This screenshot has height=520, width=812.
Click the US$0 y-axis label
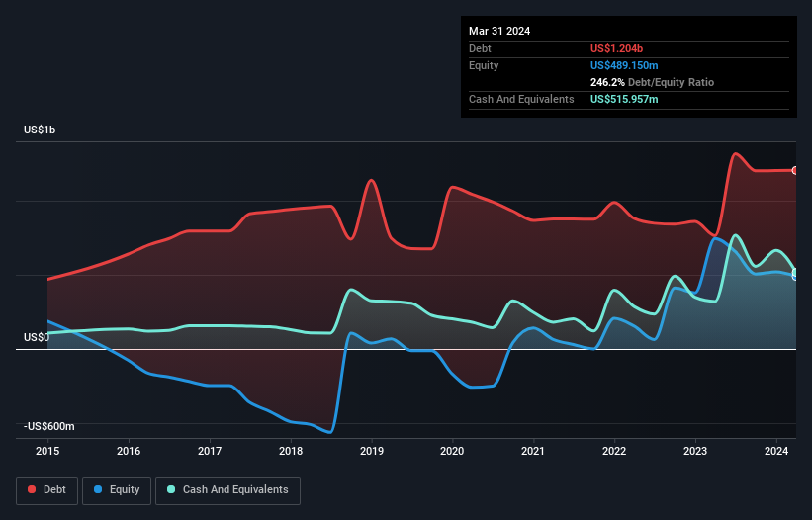(37, 337)
